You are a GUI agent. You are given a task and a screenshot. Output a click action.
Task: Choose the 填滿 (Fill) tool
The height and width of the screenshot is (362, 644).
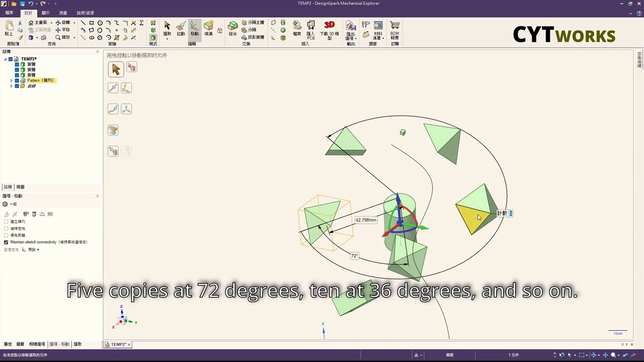[x=208, y=28]
